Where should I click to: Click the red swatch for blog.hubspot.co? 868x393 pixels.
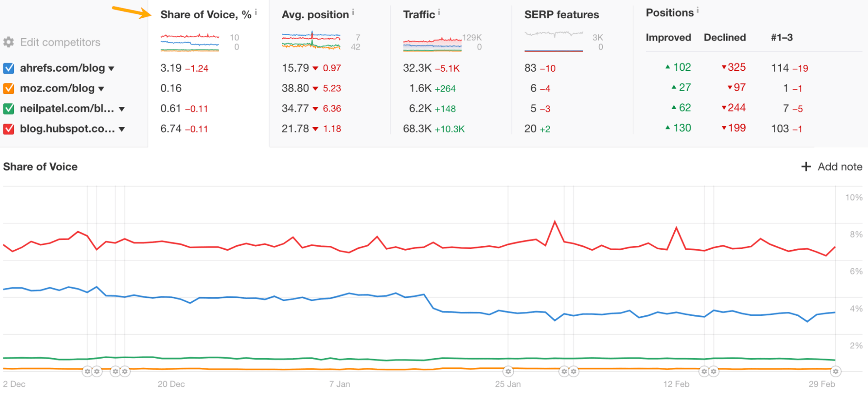pos(8,129)
